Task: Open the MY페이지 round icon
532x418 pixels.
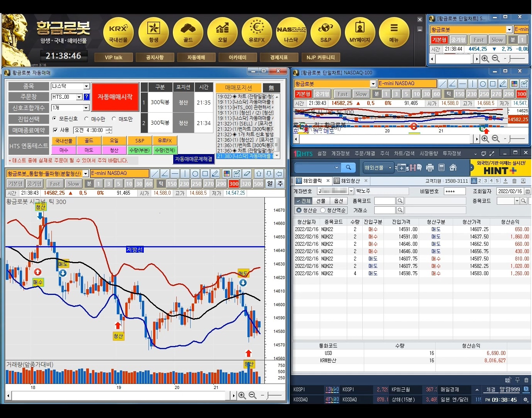Action: 360,32
